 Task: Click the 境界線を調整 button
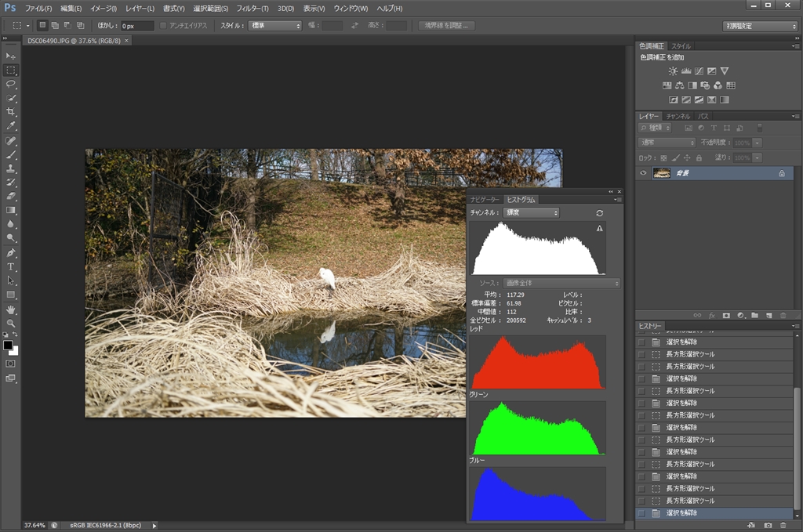(x=447, y=26)
